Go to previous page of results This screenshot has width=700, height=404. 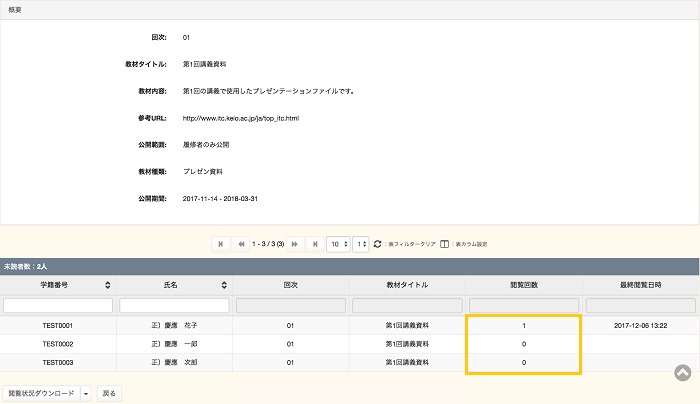tap(241, 243)
